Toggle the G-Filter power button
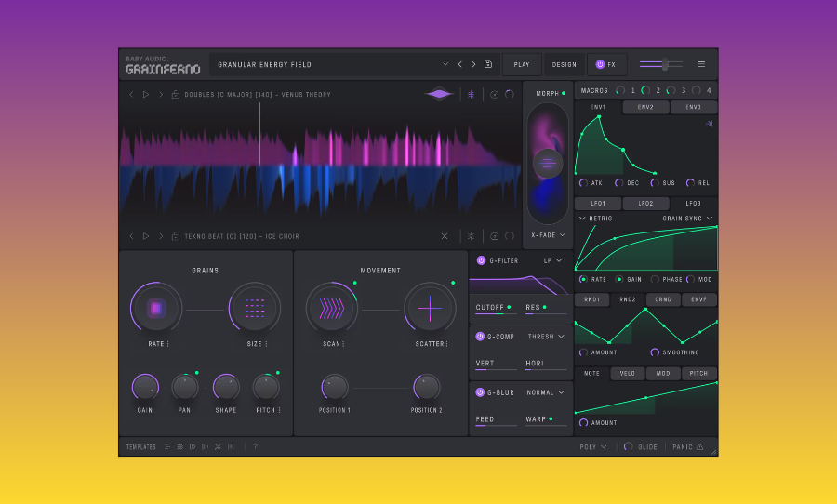This screenshot has height=504, width=837. click(480, 260)
